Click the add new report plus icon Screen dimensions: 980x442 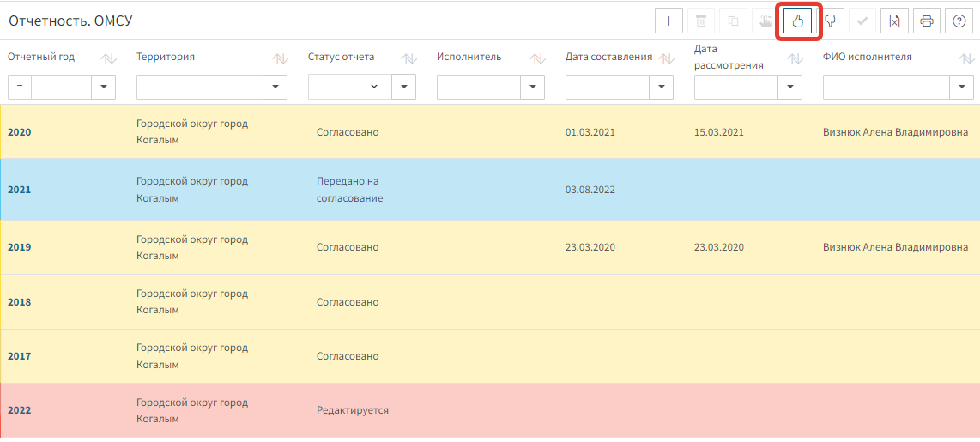pyautogui.click(x=668, y=21)
